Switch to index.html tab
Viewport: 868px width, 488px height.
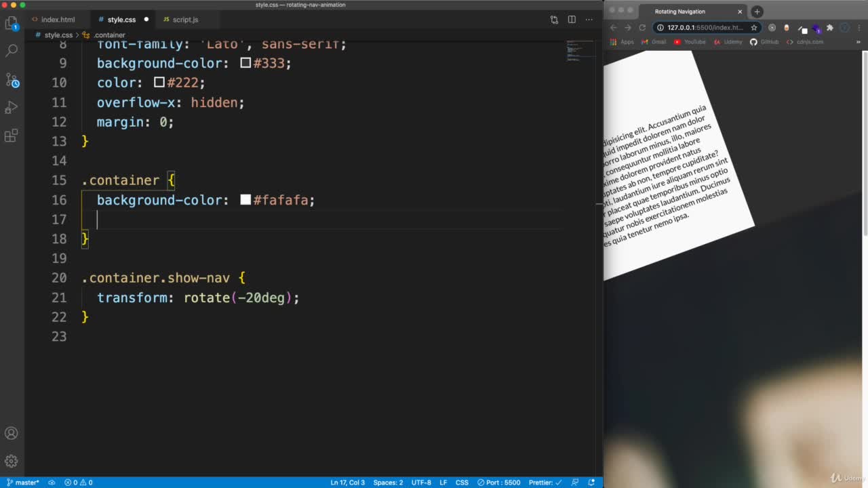click(x=58, y=20)
